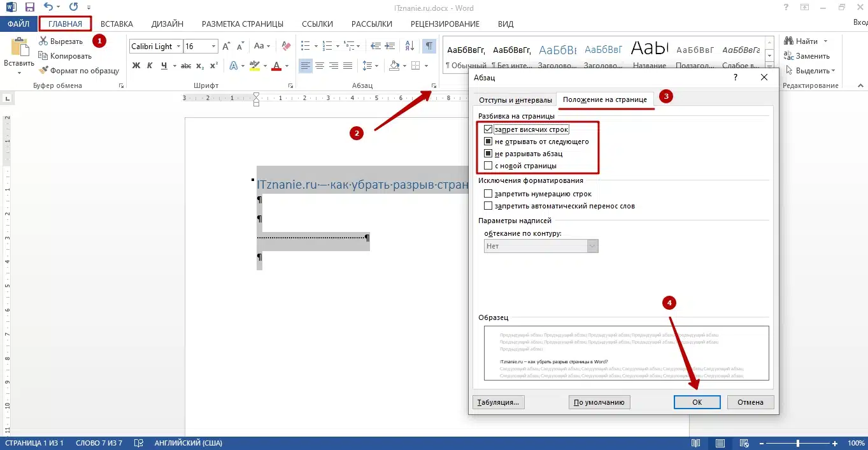
Task: Switch to Отступы и интервалы tab
Action: point(515,100)
